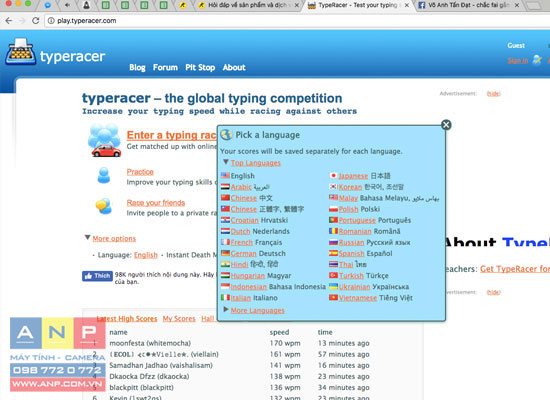Switch to the TypeRacer browser tab
This screenshot has width=550, height=400.
tap(357, 5)
